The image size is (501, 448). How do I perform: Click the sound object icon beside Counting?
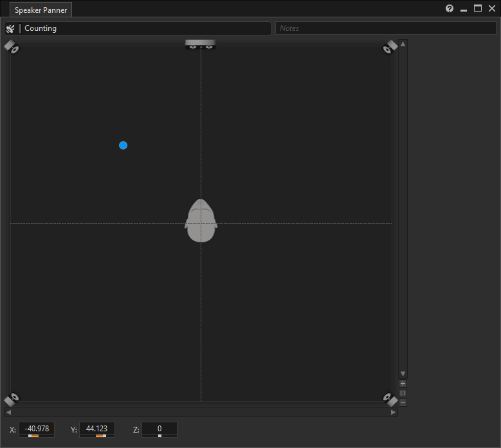10,29
